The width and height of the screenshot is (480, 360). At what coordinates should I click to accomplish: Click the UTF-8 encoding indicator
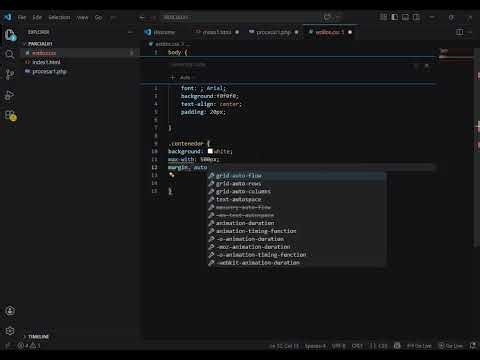point(339,346)
